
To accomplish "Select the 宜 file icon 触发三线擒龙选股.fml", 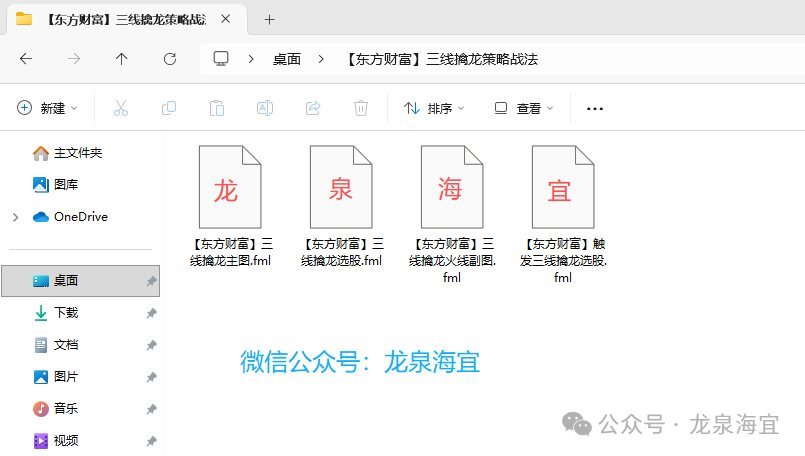I will point(563,187).
